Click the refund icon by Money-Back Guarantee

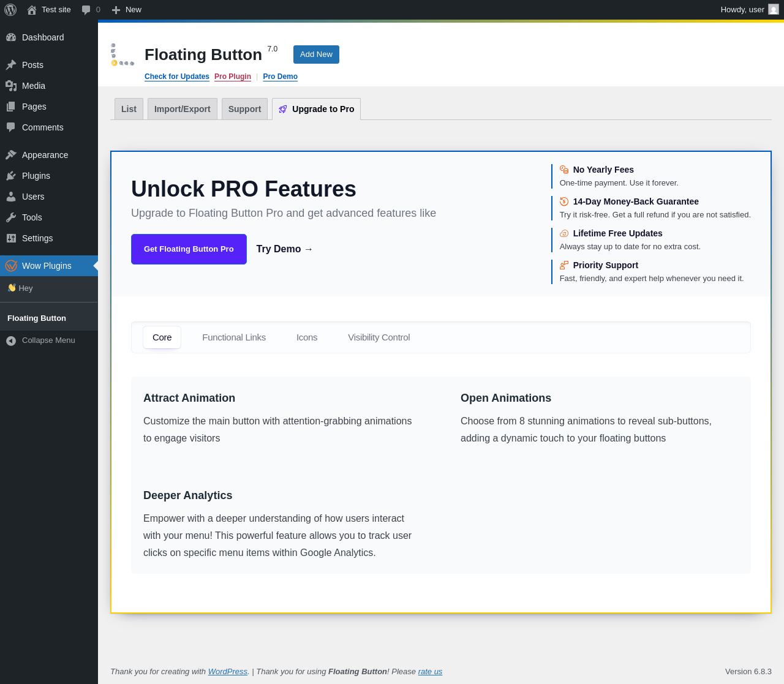click(564, 201)
